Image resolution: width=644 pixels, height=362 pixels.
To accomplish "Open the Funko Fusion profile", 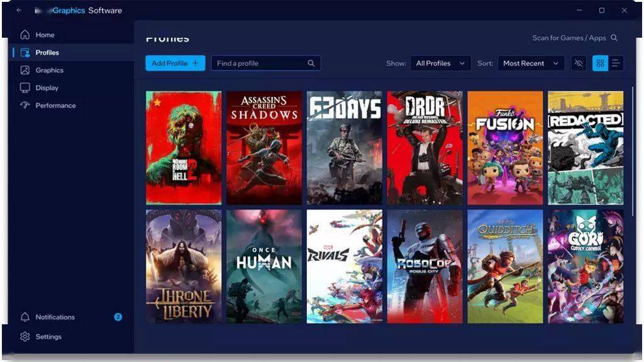I will click(x=505, y=148).
